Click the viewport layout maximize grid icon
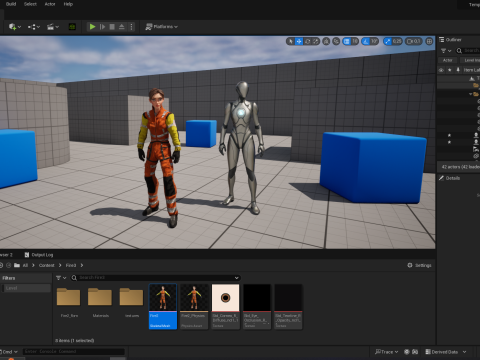Screen dimensions: 480x360 coord(429,41)
